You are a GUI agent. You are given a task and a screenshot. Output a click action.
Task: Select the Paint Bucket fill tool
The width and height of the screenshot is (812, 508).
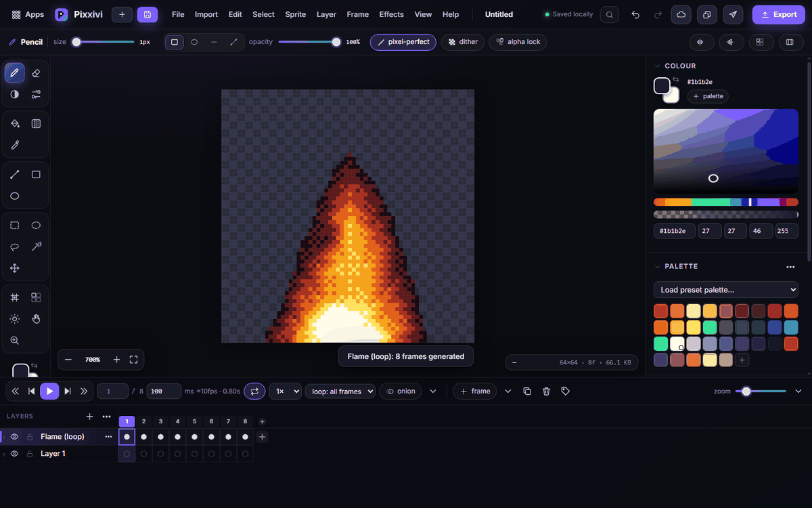tap(15, 123)
